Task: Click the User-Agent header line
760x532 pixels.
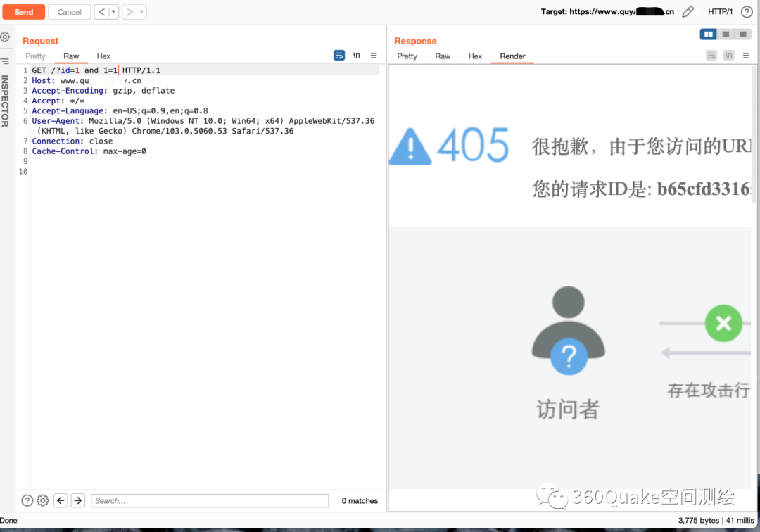Action: 203,126
